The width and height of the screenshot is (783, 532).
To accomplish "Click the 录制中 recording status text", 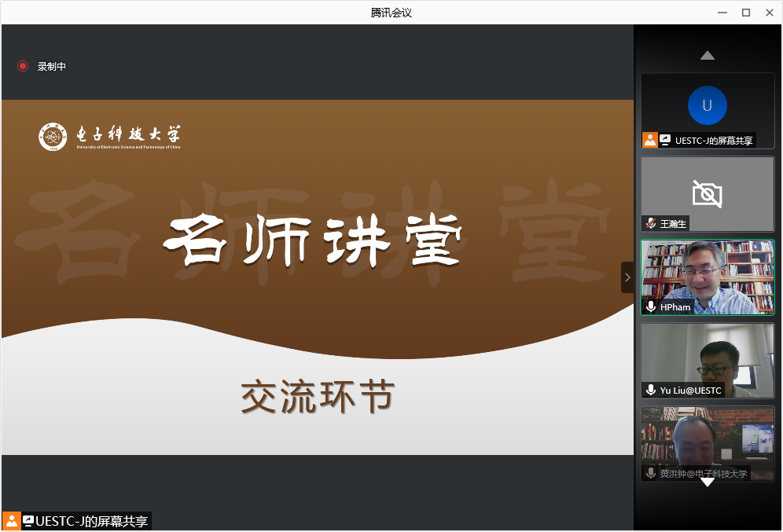I will (52, 67).
